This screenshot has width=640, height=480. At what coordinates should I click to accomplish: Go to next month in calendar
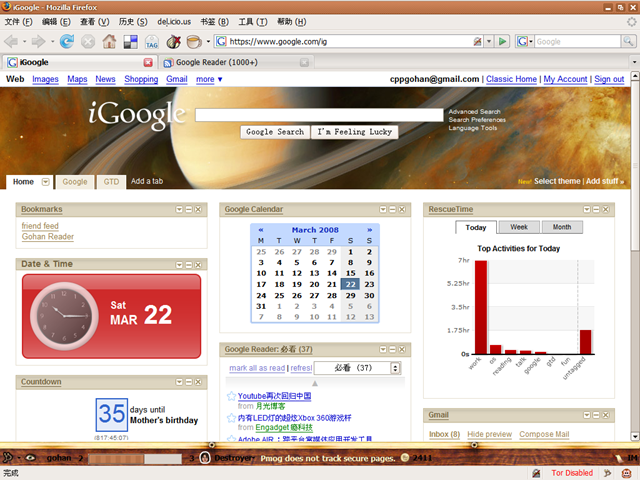(369, 230)
